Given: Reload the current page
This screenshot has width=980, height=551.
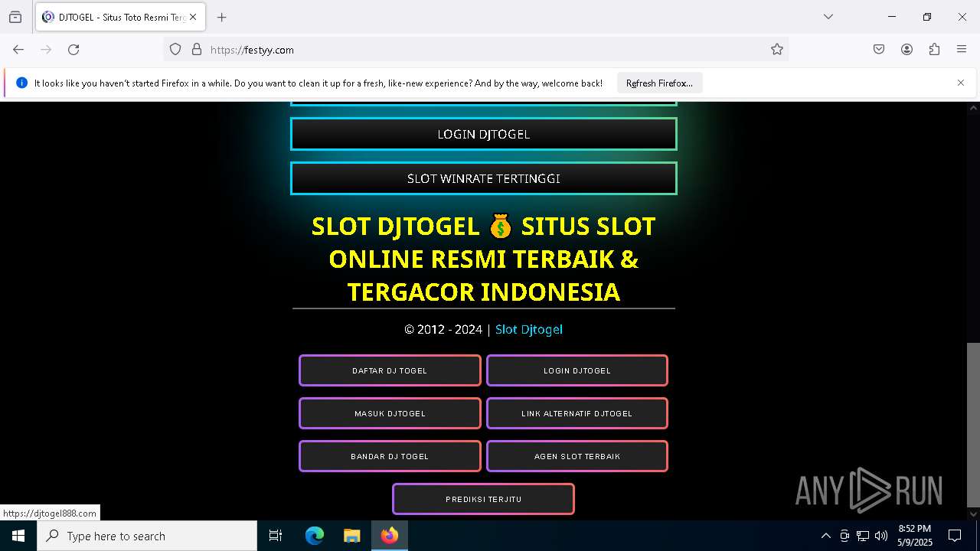Looking at the screenshot, I should pos(73,49).
